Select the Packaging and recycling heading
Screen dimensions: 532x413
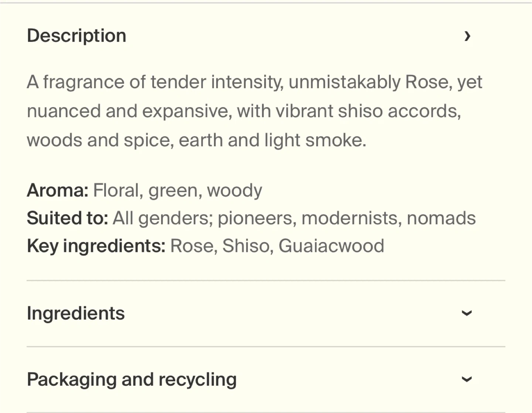(x=132, y=379)
